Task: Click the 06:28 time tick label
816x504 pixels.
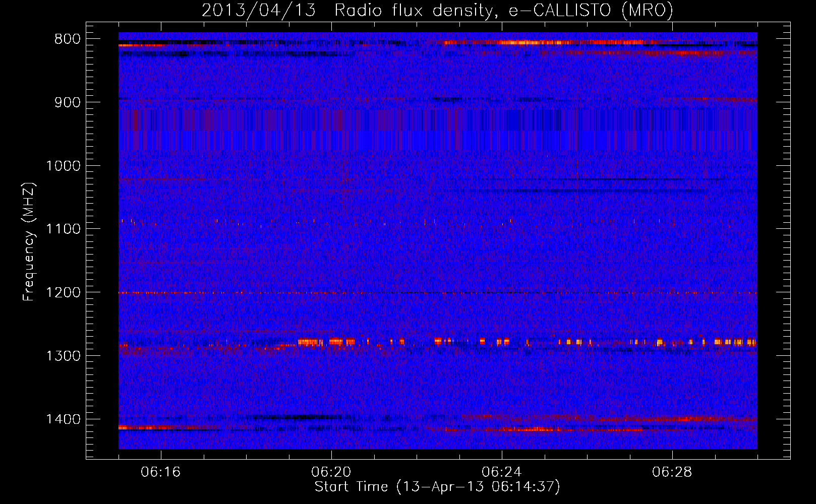Action: (x=672, y=472)
